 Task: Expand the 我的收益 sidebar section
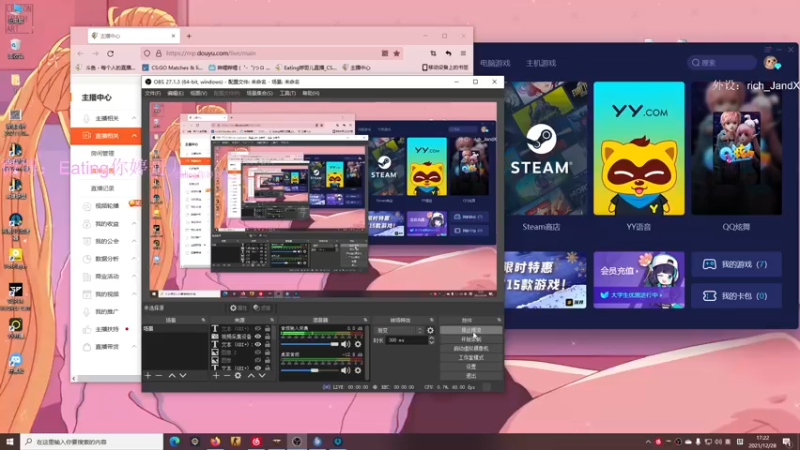pyautogui.click(x=134, y=223)
